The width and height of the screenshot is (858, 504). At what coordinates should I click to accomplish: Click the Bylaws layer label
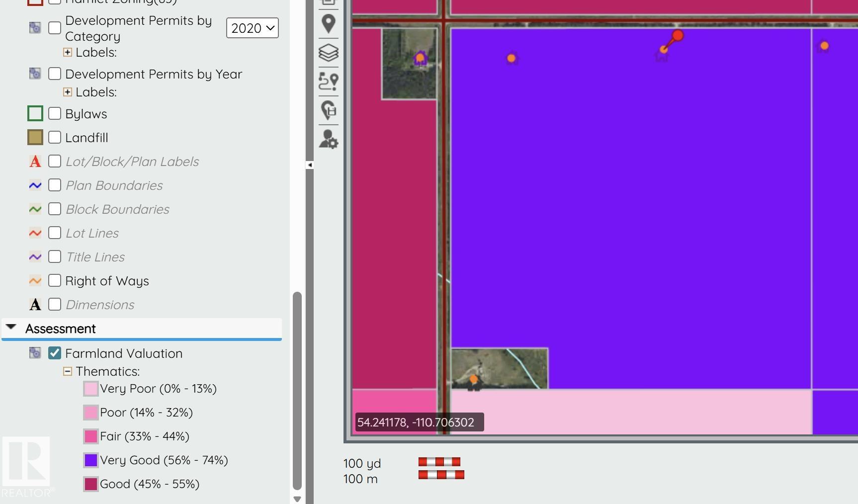point(86,114)
